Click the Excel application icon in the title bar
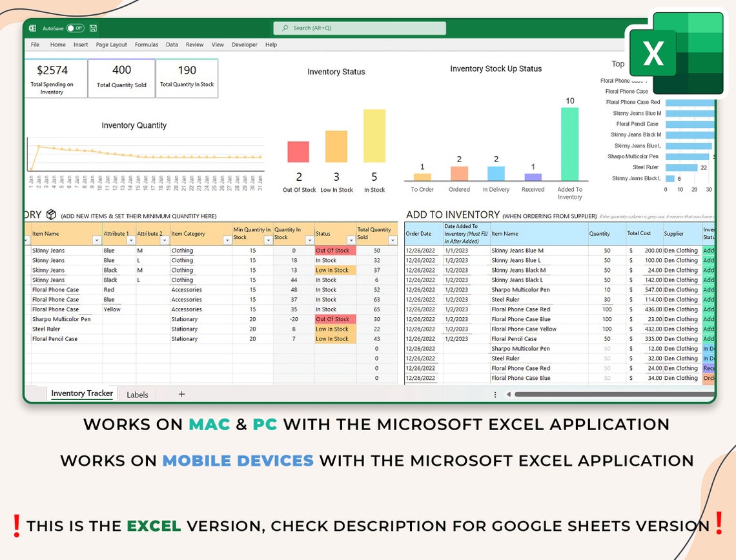 (x=33, y=28)
